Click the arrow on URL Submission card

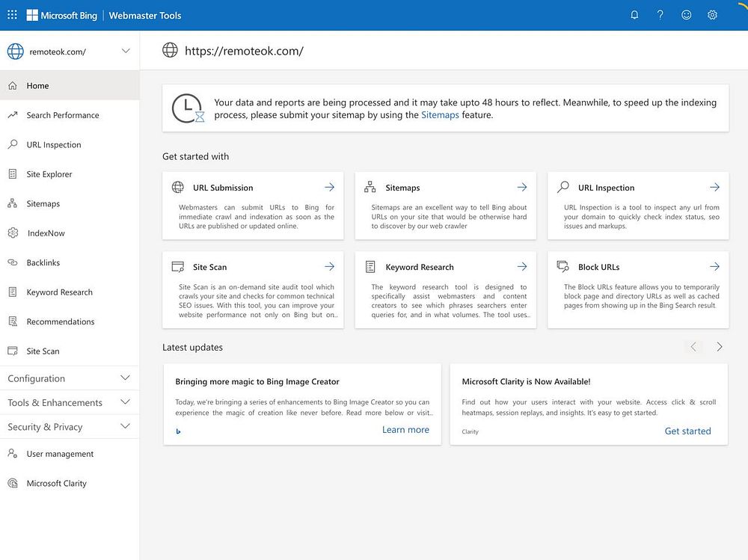pos(330,188)
